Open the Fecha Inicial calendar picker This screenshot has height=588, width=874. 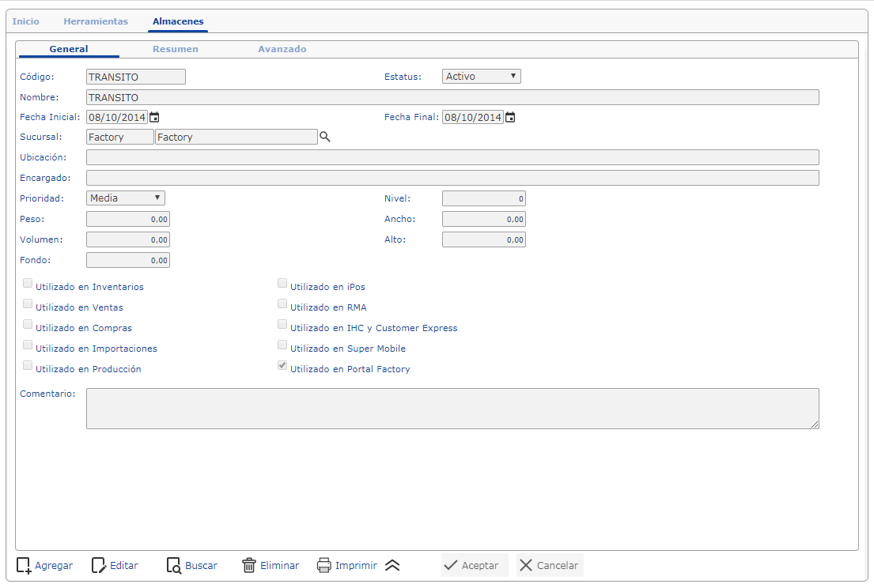[154, 117]
